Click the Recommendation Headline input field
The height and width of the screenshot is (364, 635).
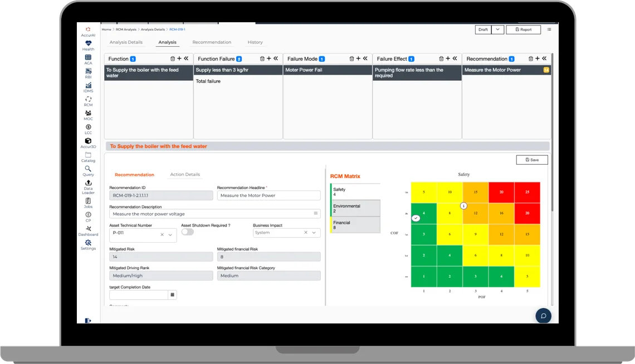click(x=268, y=195)
